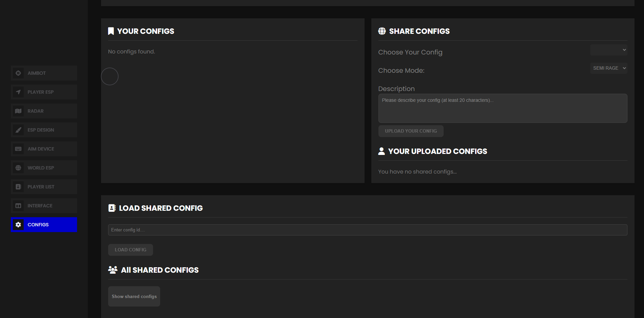Click the Aimbot crosshair icon
The width and height of the screenshot is (644, 318).
click(18, 73)
